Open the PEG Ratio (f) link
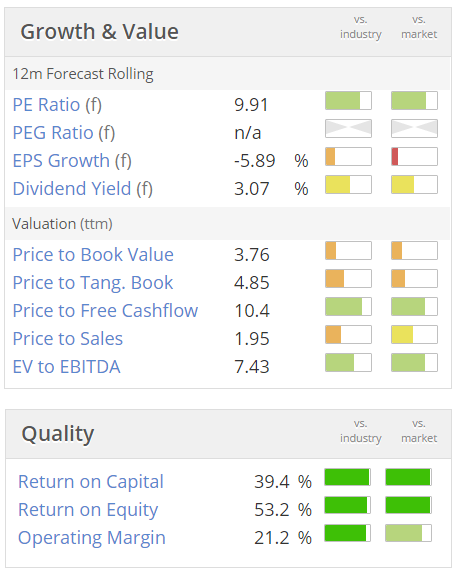The image size is (461, 574). click(64, 133)
